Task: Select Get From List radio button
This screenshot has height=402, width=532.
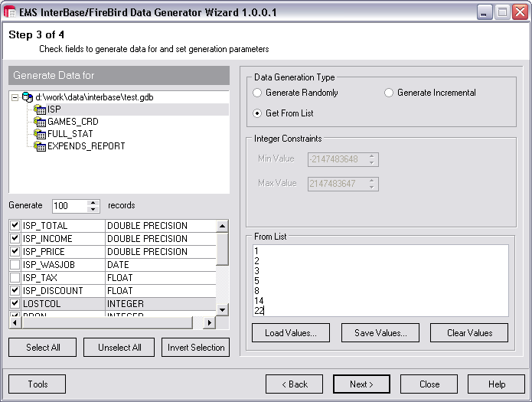Action: (257, 113)
